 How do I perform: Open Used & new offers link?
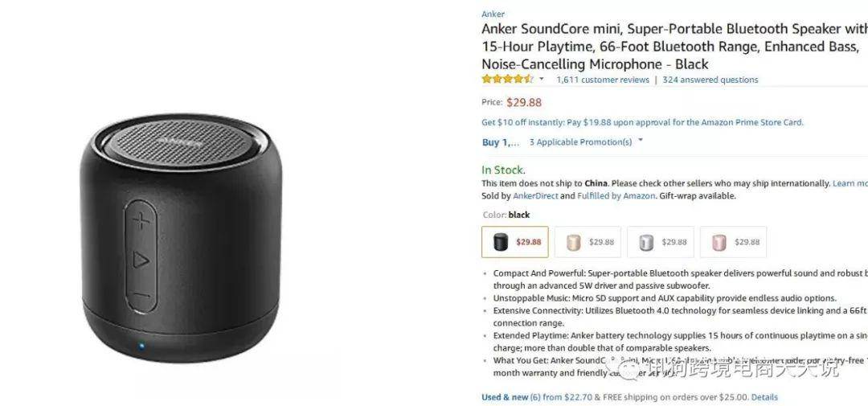click(511, 397)
